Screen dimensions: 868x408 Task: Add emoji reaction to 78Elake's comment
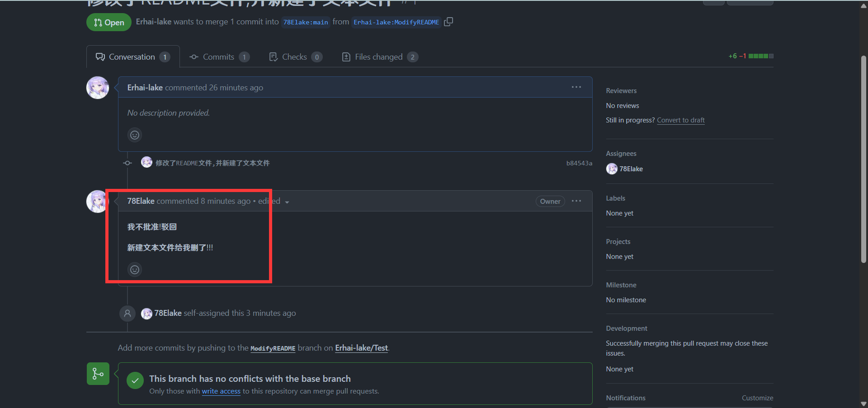pyautogui.click(x=135, y=270)
